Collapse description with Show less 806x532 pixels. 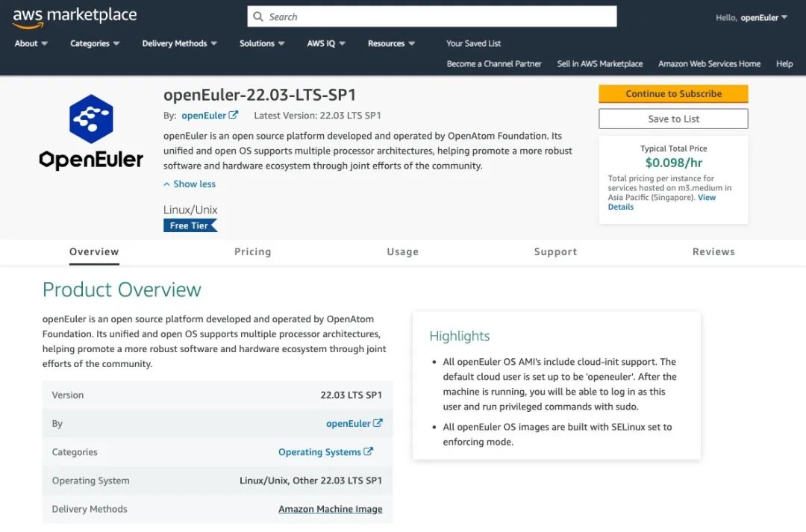pos(190,184)
